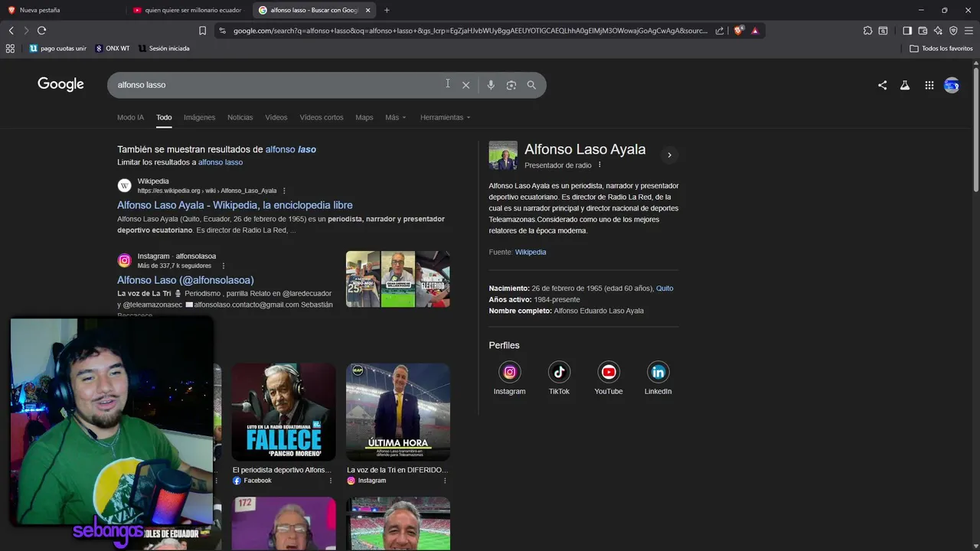Go back to the previous page

pyautogui.click(x=11, y=31)
